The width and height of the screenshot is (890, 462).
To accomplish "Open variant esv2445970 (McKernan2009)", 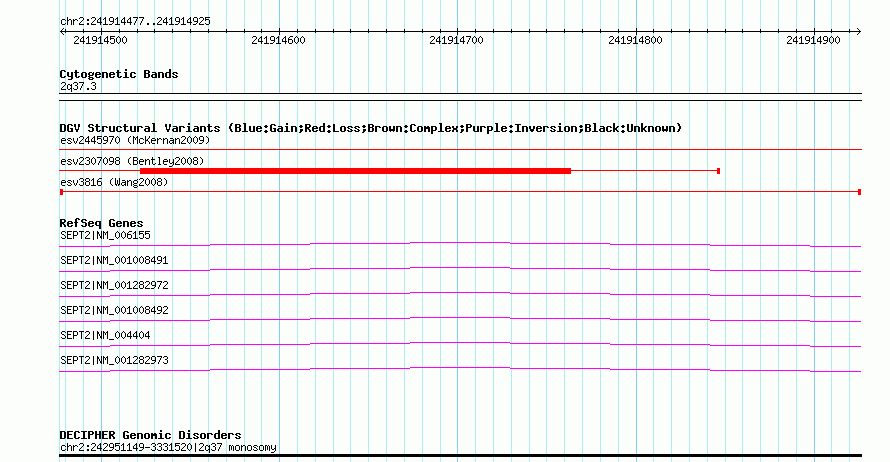I will (135, 140).
